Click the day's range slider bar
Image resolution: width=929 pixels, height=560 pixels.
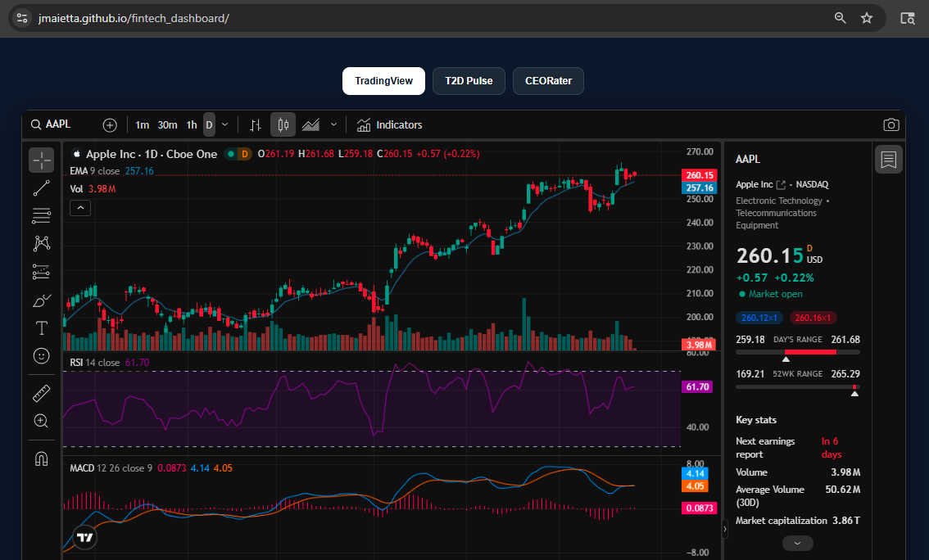797,352
